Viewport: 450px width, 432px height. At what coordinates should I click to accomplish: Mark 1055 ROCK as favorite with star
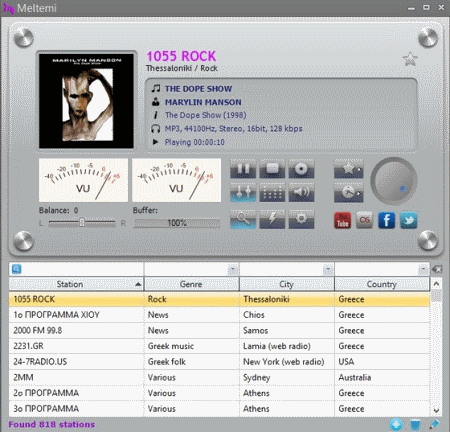(x=410, y=59)
